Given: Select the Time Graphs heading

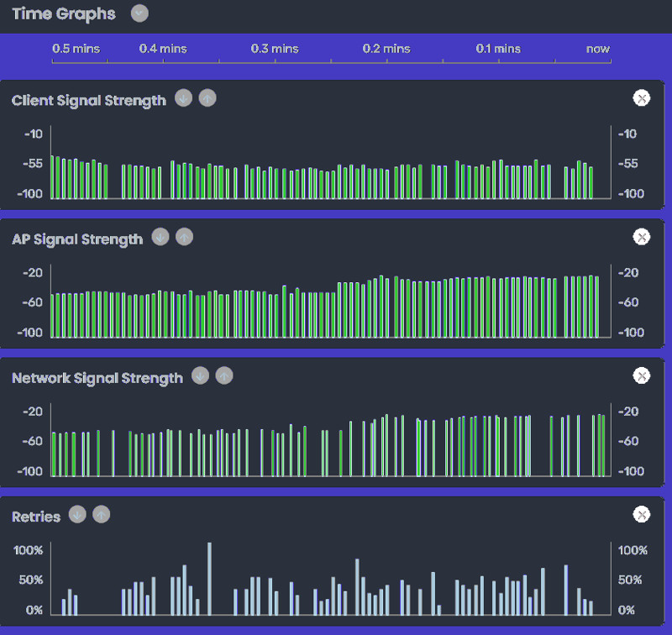Looking at the screenshot, I should (64, 13).
